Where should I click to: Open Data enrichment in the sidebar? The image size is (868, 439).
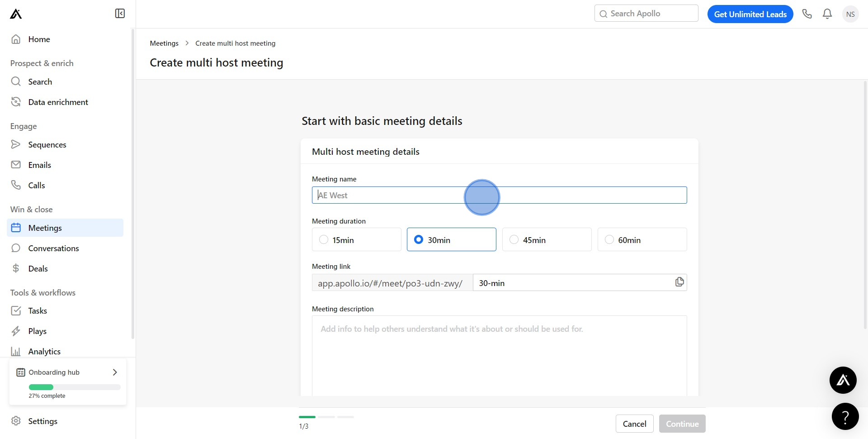(65, 102)
